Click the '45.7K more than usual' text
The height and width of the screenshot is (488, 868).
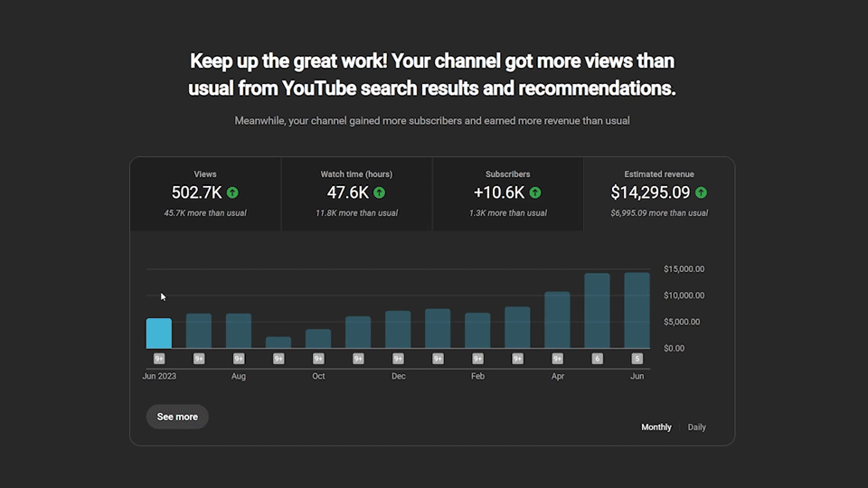click(x=205, y=213)
